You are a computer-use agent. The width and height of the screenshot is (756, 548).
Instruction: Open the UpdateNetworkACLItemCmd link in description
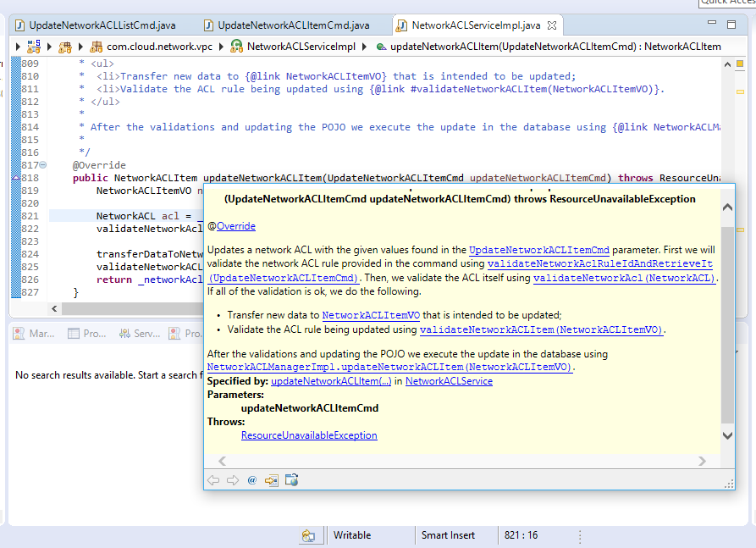coord(539,250)
